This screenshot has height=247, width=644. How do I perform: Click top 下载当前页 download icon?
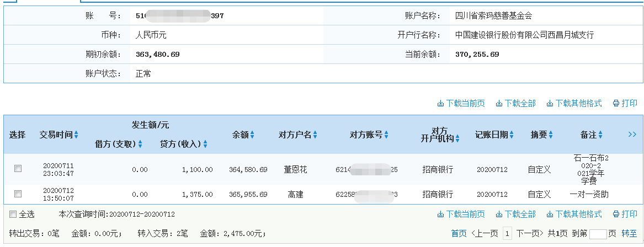pyautogui.click(x=440, y=103)
